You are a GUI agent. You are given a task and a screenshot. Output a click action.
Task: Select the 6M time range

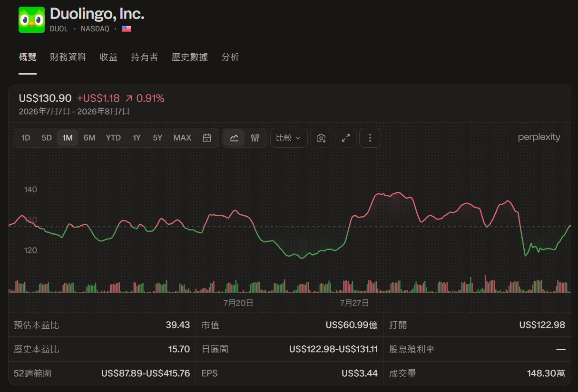pos(89,138)
